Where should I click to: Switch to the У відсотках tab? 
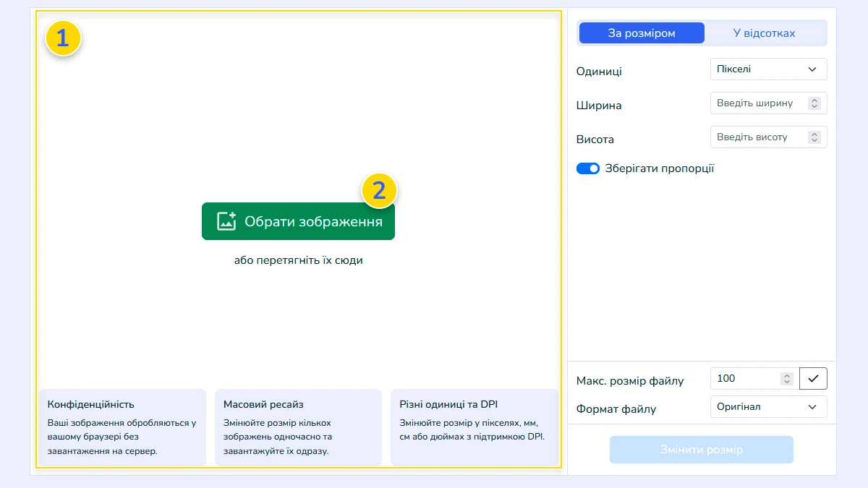[x=764, y=33]
